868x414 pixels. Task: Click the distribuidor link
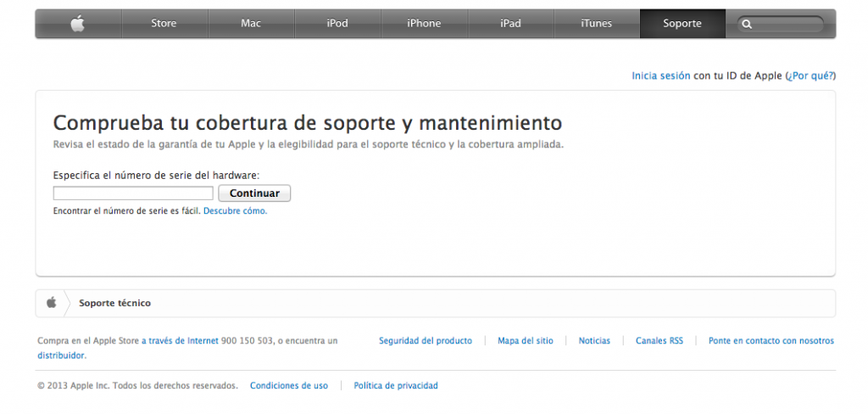click(x=62, y=355)
